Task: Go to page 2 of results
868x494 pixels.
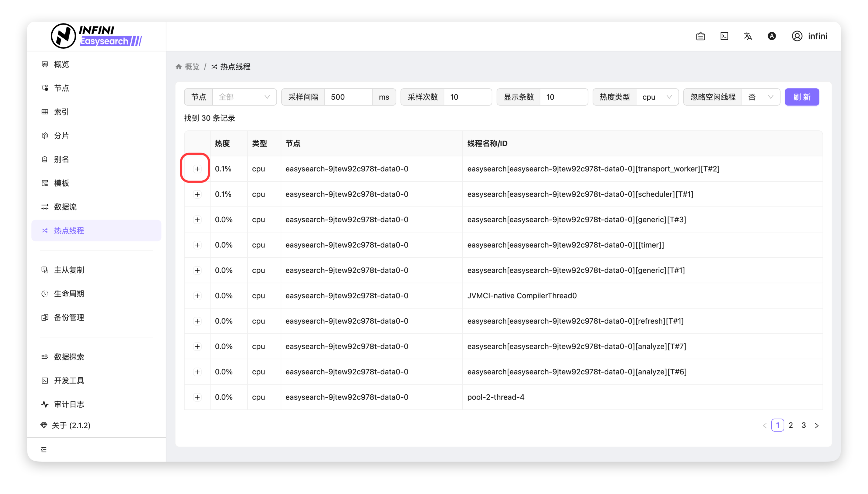Action: coord(791,425)
